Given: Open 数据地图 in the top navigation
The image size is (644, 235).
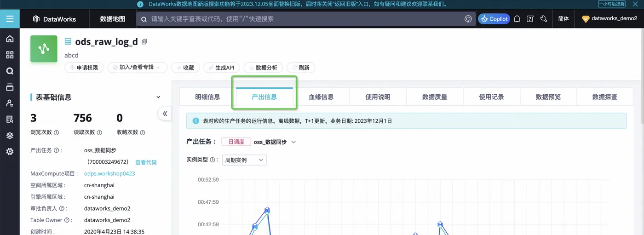Looking at the screenshot, I should click(x=113, y=19).
